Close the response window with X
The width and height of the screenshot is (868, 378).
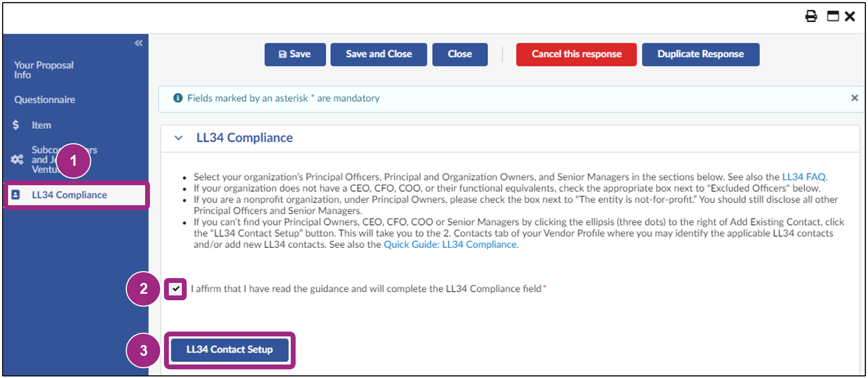pyautogui.click(x=850, y=16)
